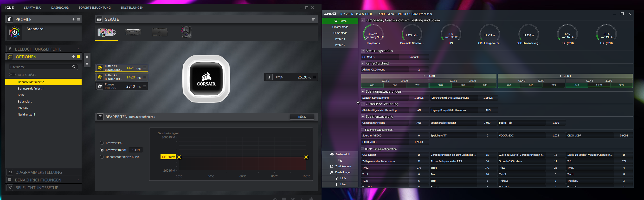
Task: Collapse the Kerne-Abschnitt section
Action: (363, 63)
